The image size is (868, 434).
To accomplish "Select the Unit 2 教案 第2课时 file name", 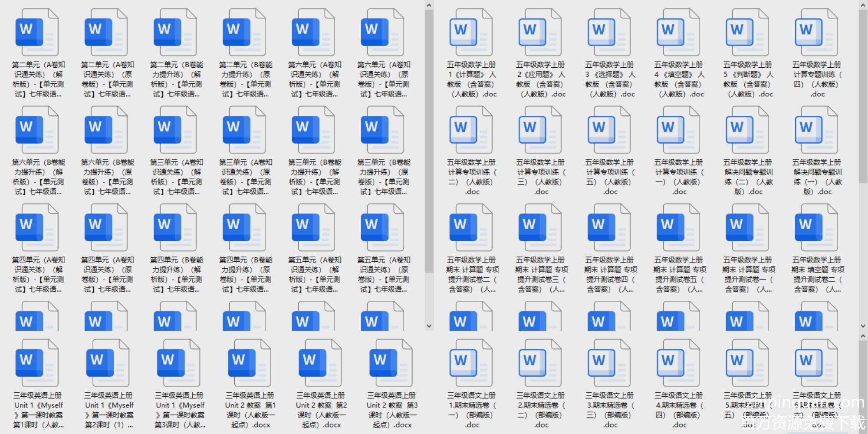I will (321, 410).
